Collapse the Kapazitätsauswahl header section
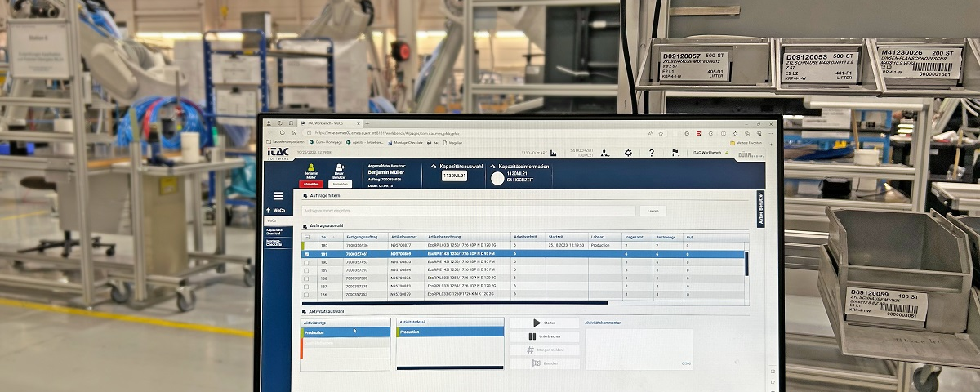The width and height of the screenshot is (980, 392). click(x=433, y=167)
